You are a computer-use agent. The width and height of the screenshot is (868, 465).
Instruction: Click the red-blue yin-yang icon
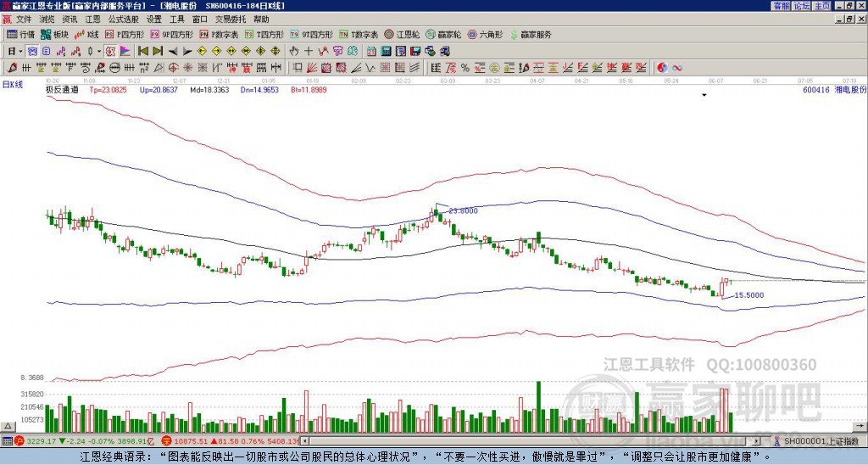tap(662, 68)
